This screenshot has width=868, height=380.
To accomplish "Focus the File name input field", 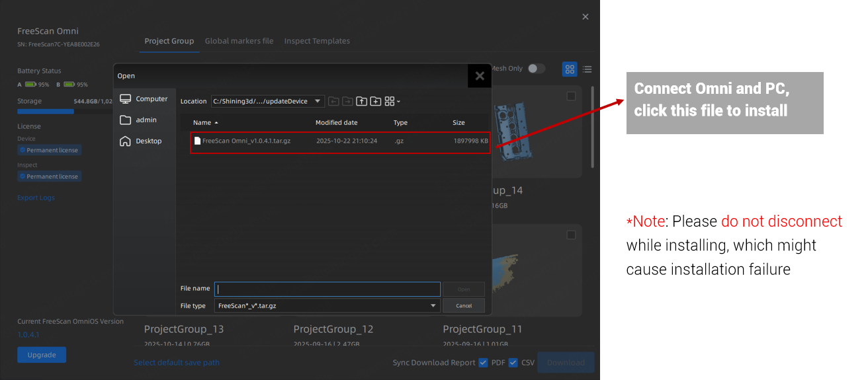I will pyautogui.click(x=327, y=289).
